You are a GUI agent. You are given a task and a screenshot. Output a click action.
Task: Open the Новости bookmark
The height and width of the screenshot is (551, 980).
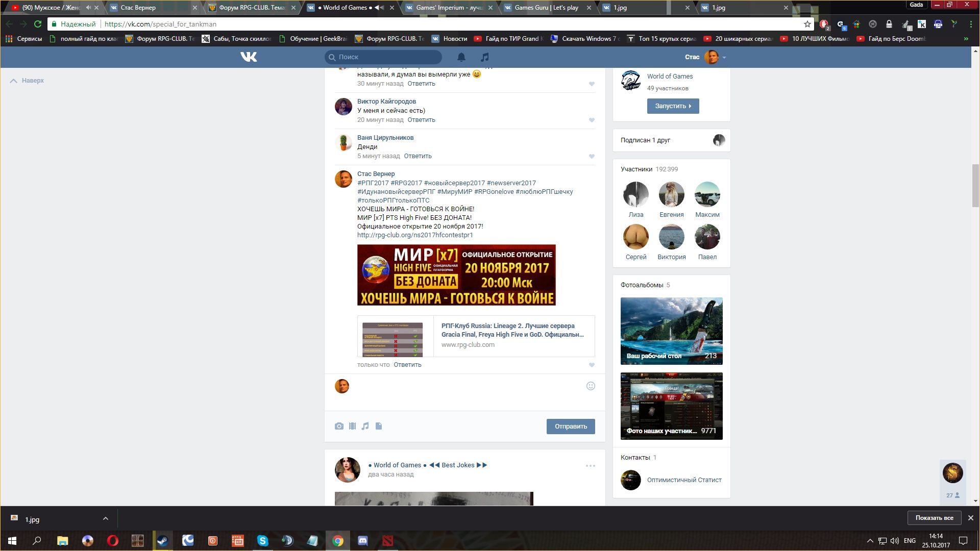pos(450,39)
